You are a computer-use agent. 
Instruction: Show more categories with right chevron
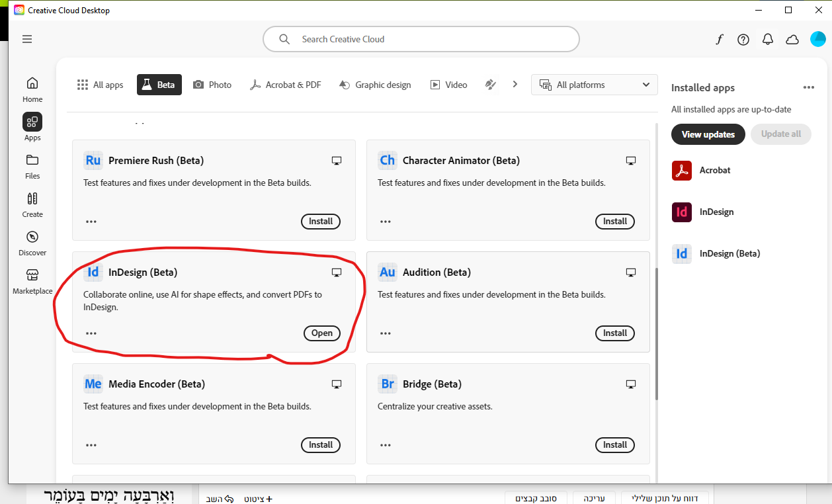[515, 85]
